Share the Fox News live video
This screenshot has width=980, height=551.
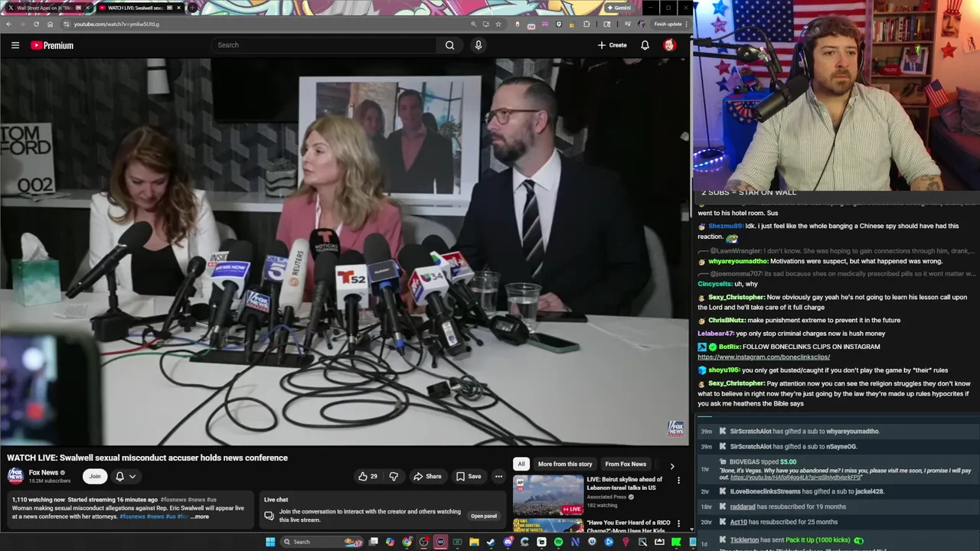click(427, 476)
